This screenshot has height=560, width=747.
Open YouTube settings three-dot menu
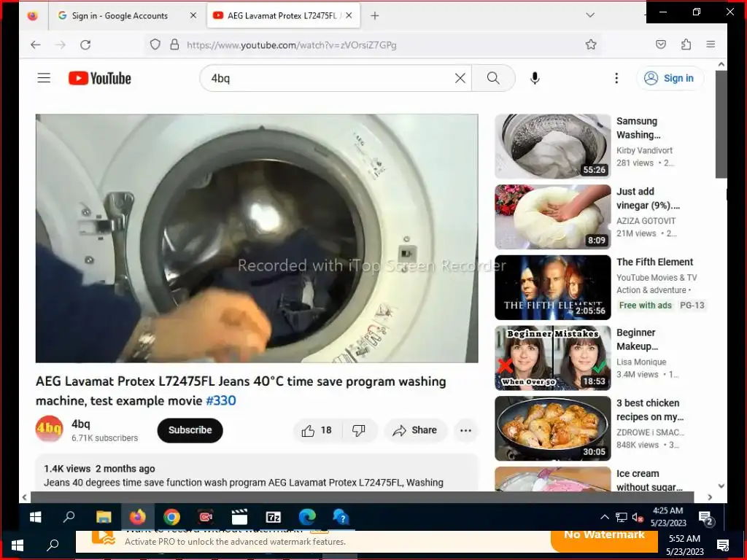pos(616,78)
